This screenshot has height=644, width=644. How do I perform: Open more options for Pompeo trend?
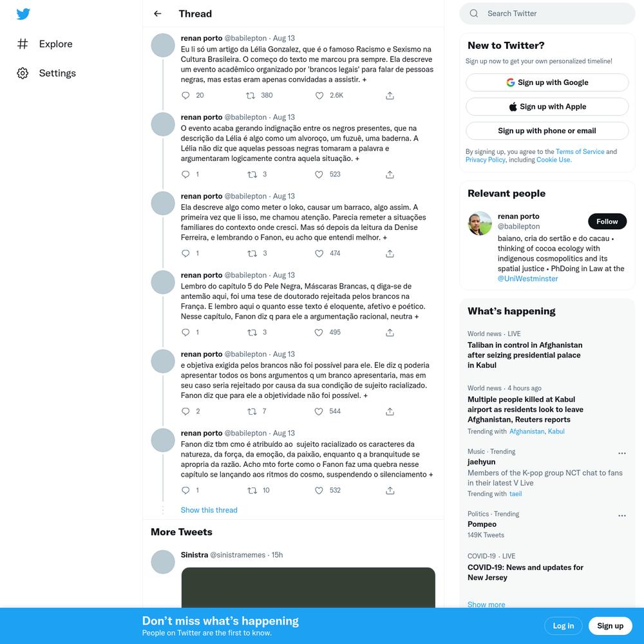click(622, 515)
